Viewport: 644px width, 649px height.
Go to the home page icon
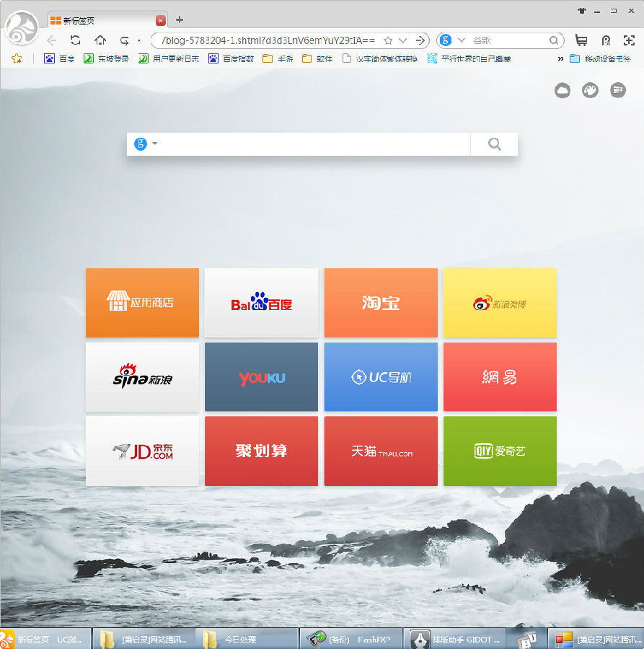(x=100, y=40)
